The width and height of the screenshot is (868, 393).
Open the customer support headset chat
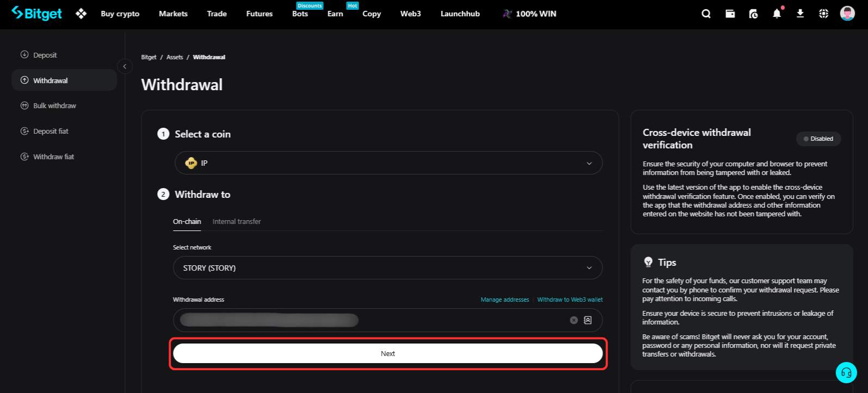pos(846,372)
